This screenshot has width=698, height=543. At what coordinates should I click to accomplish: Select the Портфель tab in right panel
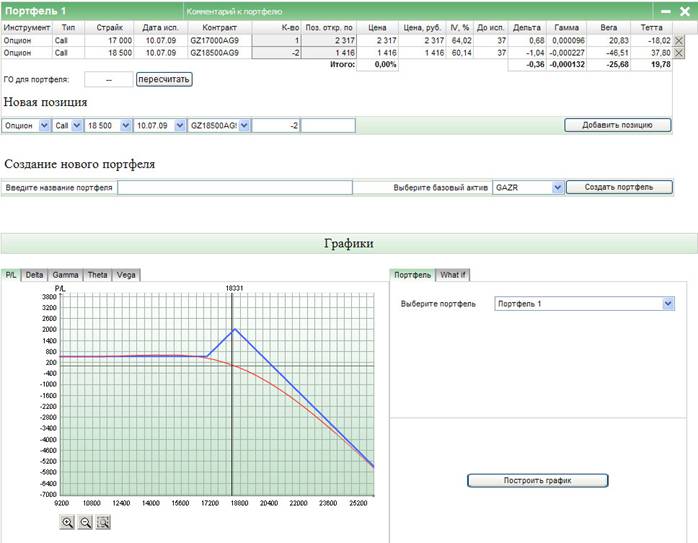(x=412, y=275)
